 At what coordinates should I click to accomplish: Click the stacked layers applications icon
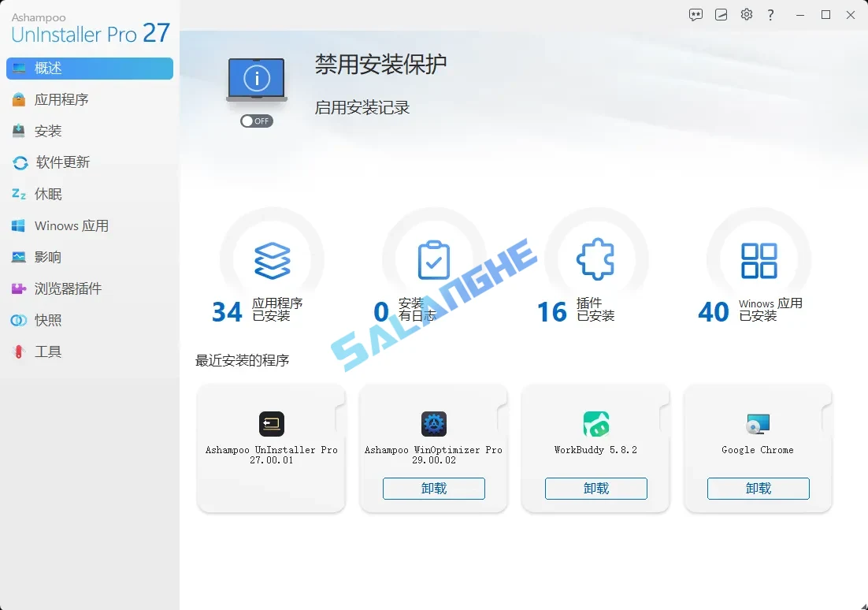(x=272, y=260)
